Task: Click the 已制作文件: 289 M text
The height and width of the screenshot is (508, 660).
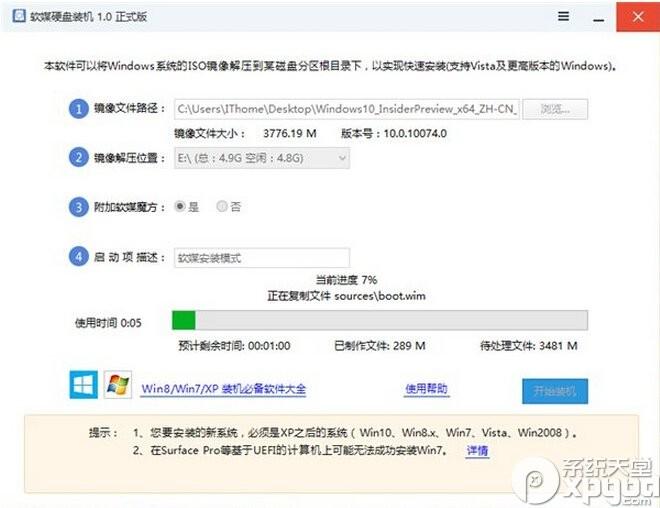Action: point(380,346)
